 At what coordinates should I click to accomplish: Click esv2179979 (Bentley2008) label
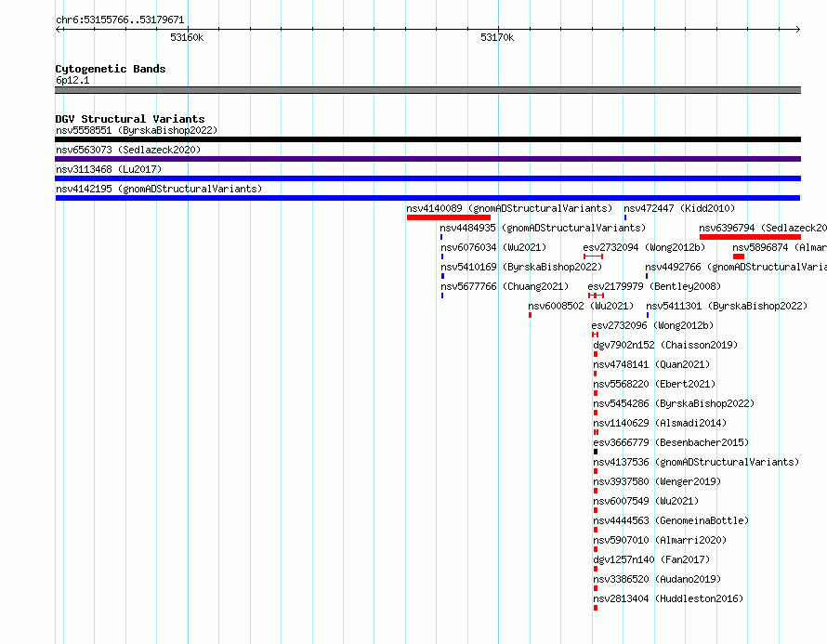pos(654,286)
